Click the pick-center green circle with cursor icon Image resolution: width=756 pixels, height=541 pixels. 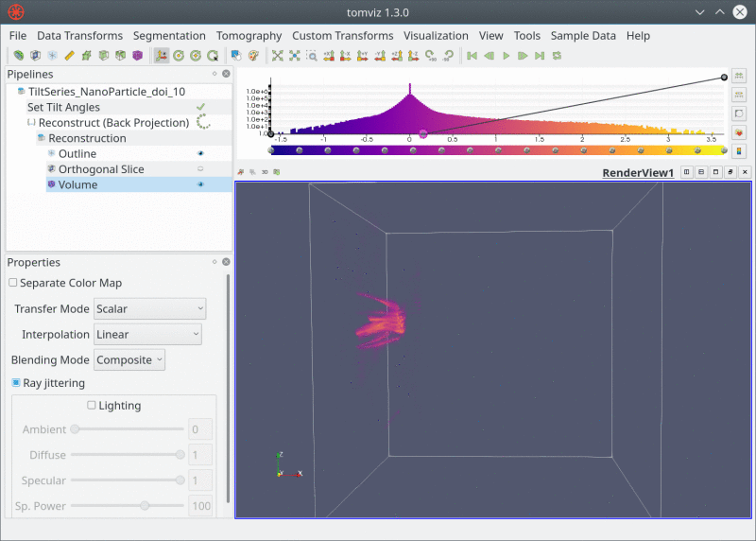[x=213, y=56]
